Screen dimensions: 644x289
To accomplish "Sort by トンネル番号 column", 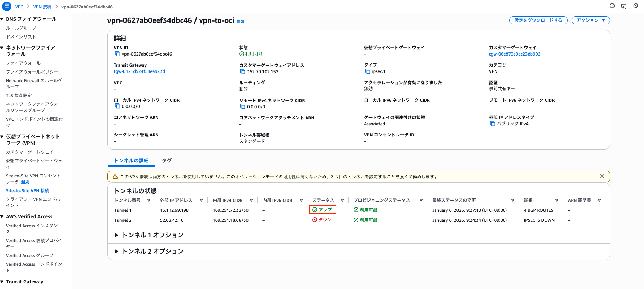I will point(149,200).
